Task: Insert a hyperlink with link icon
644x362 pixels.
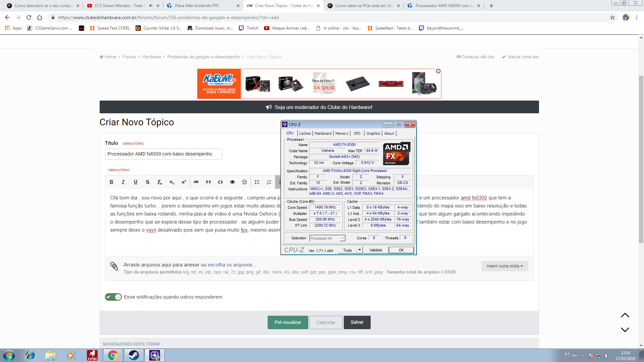Action: 196,182
